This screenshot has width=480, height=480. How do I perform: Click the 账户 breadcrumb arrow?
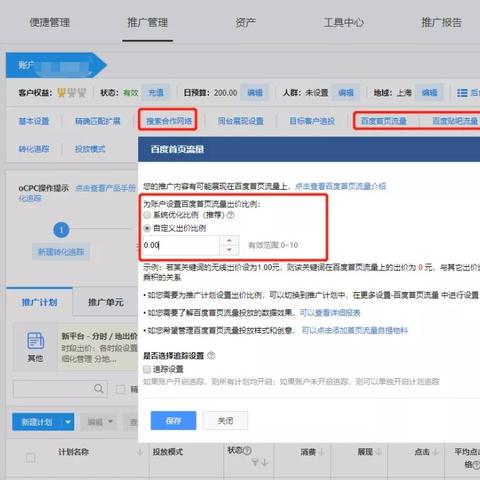[x=56, y=65]
